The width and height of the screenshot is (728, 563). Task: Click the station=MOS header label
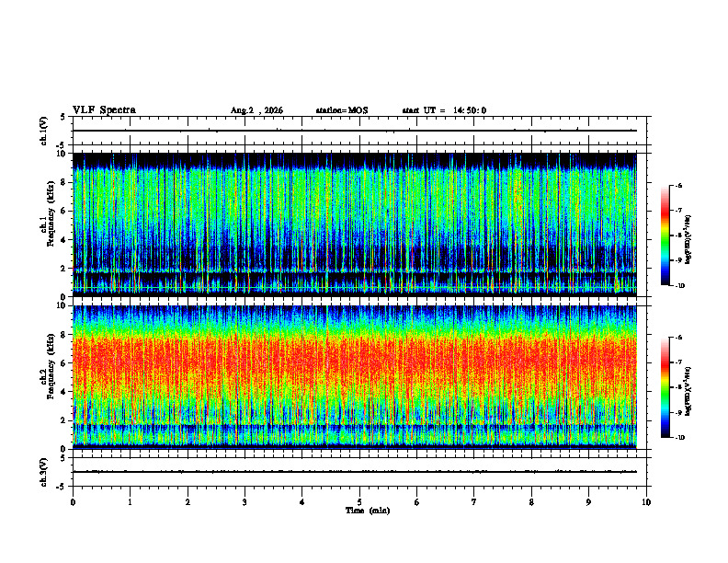coord(342,110)
